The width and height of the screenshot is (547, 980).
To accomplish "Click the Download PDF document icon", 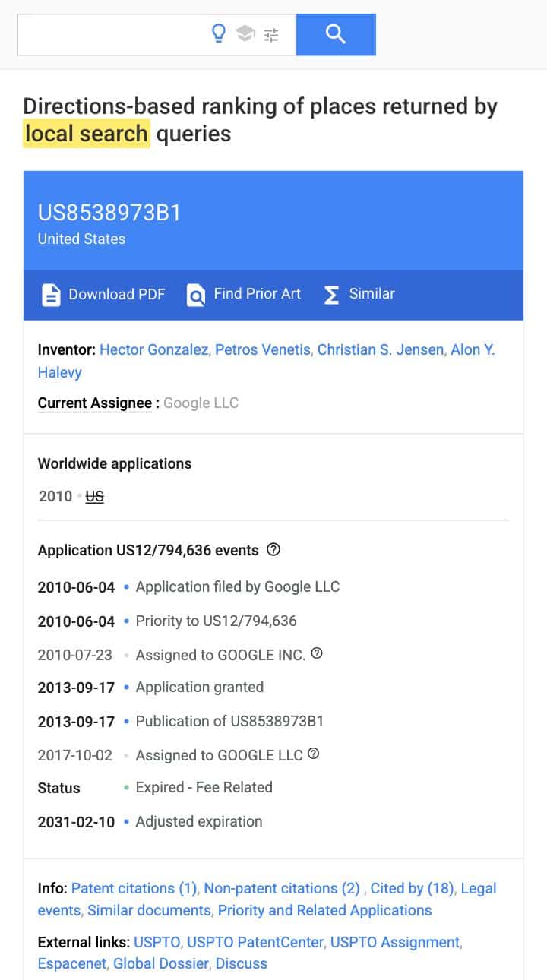I will (x=51, y=295).
